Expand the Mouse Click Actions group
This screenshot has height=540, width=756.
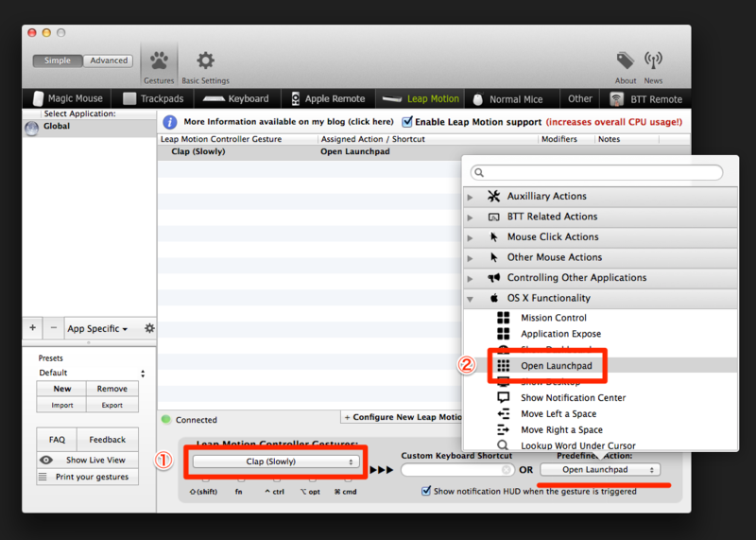coord(470,237)
